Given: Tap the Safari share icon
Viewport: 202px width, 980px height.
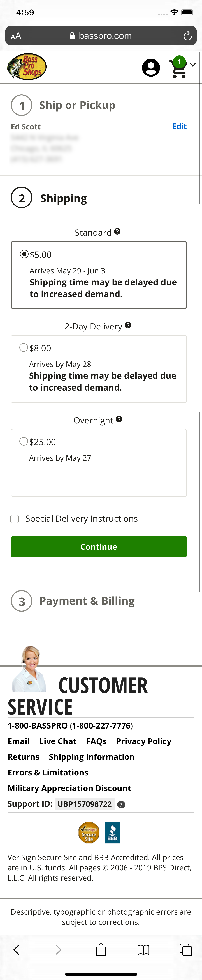Looking at the screenshot, I should [101, 950].
